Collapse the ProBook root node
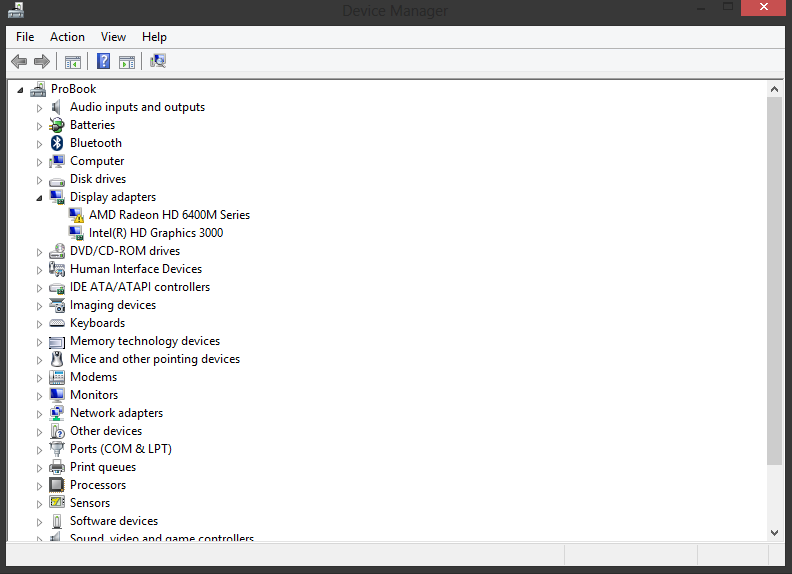Image resolution: width=792 pixels, height=574 pixels. click(20, 90)
